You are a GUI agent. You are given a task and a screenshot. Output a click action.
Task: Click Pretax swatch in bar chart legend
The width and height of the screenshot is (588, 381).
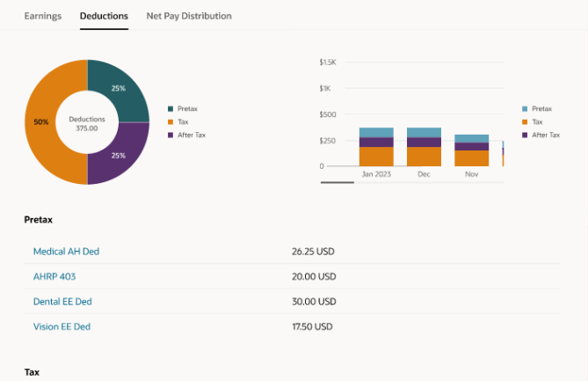[526, 109]
